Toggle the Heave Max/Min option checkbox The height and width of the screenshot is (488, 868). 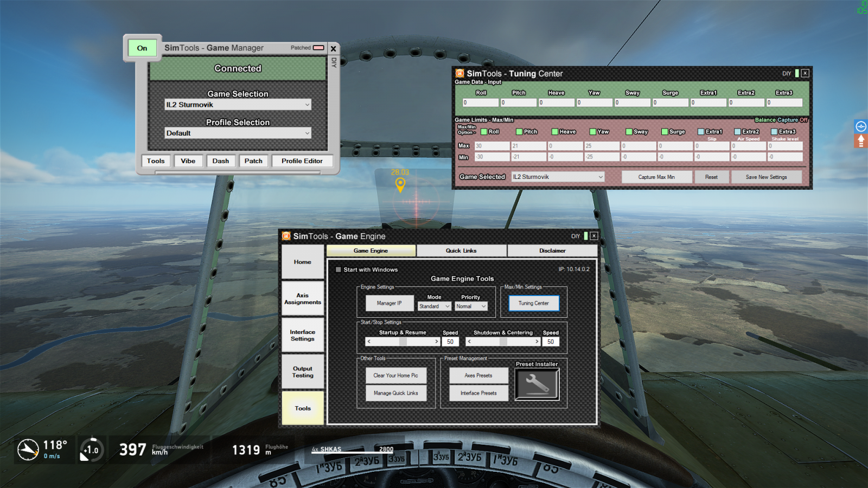555,132
